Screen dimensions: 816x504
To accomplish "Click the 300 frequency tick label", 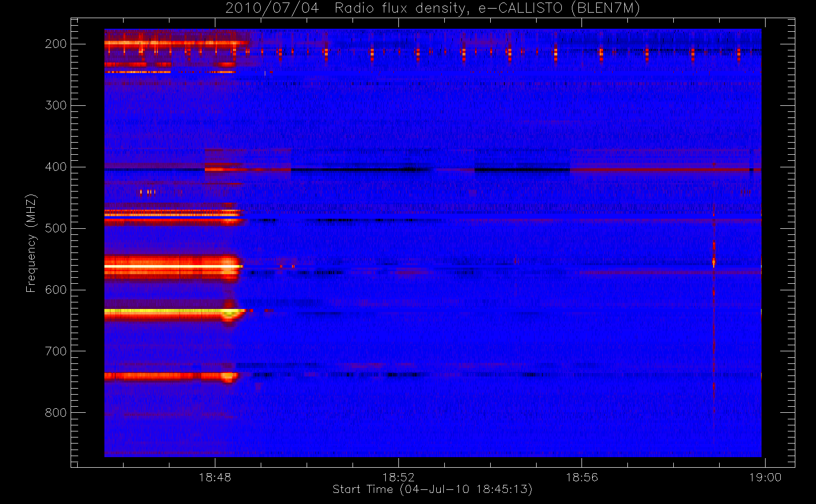I will (x=55, y=105).
